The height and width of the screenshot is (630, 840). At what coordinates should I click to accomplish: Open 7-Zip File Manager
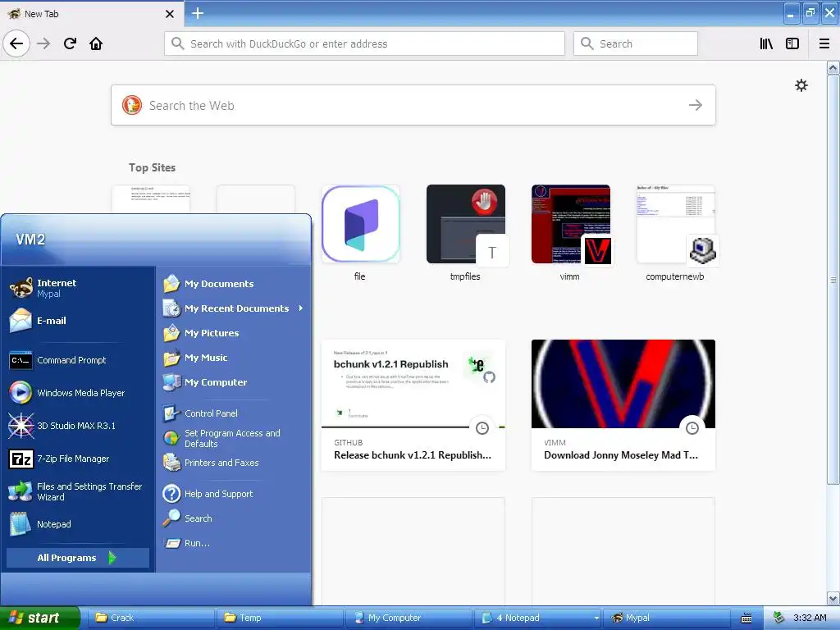click(x=78, y=459)
